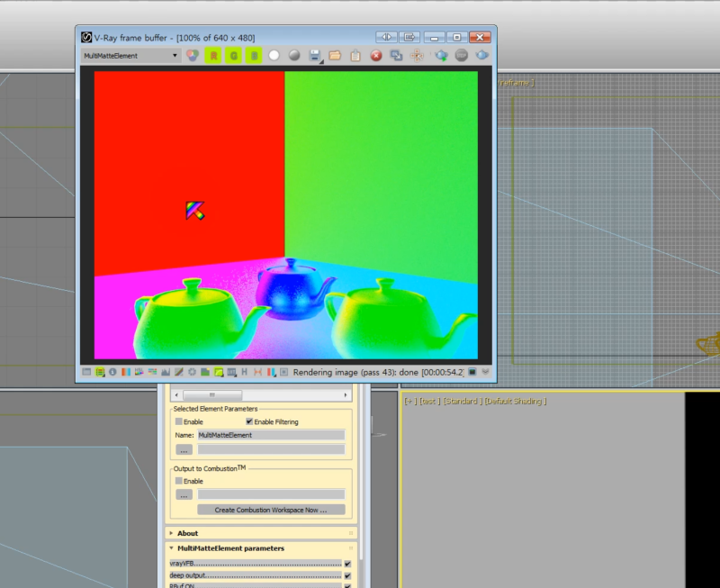Image resolution: width=720 pixels, height=588 pixels.
Task: Switch to the alpha channel view
Action: pos(274,55)
